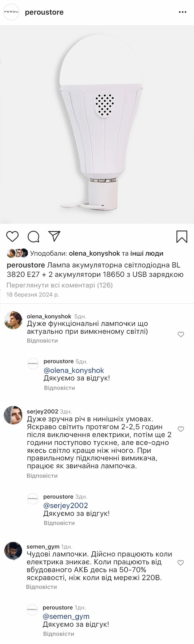Like semen_gym's comment
Viewport: 194px width, 644px height.
pos(181,563)
